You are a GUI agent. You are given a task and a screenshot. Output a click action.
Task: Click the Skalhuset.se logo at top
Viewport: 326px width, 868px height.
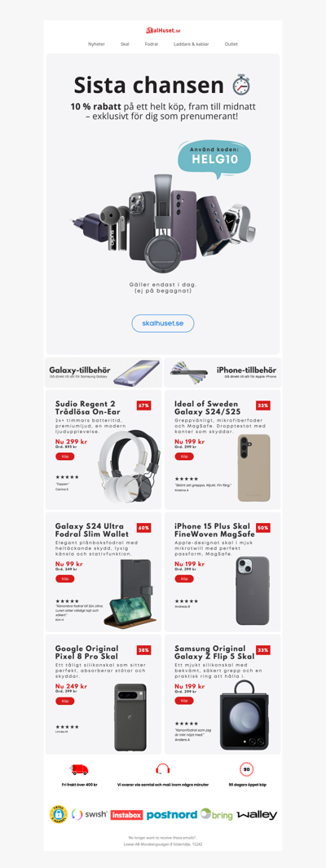pos(163,30)
